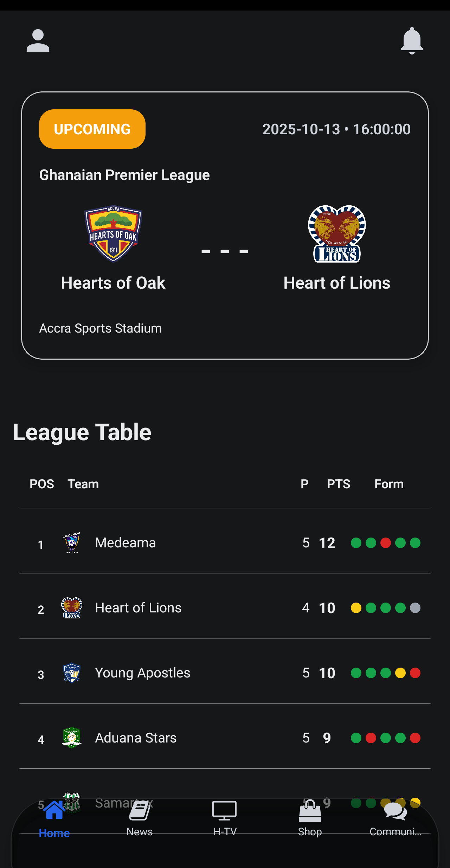Tap Heart of Lions logo in table
This screenshot has height=868, width=450.
tap(72, 607)
